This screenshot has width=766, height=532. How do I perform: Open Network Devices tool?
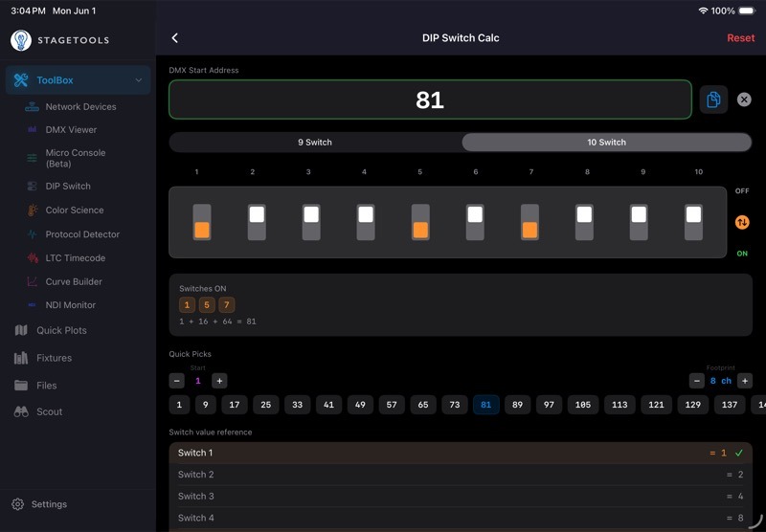click(80, 107)
